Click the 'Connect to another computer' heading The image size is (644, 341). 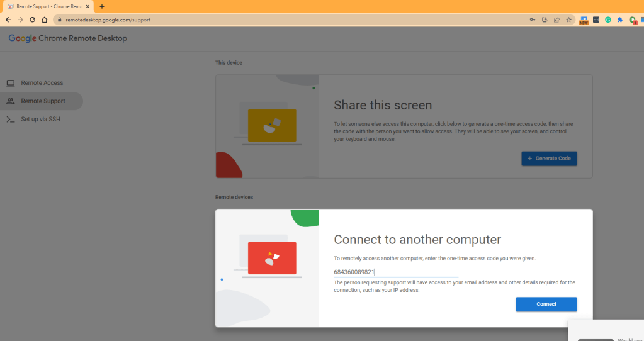[417, 240]
